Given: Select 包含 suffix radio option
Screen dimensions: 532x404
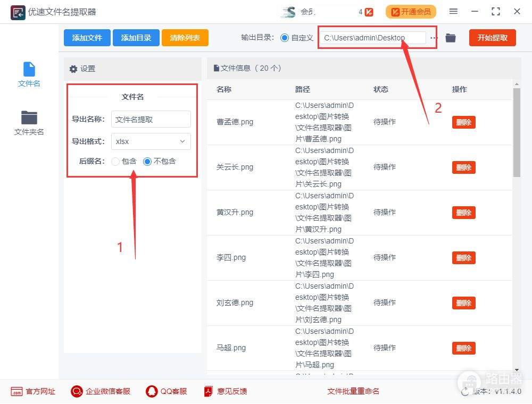Looking at the screenshot, I should 115,162.
